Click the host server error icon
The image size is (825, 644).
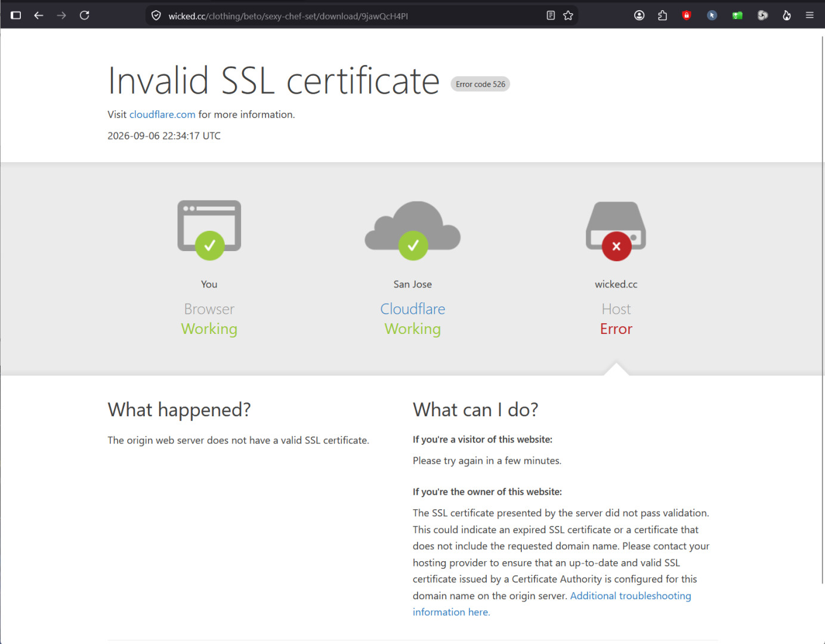(616, 231)
